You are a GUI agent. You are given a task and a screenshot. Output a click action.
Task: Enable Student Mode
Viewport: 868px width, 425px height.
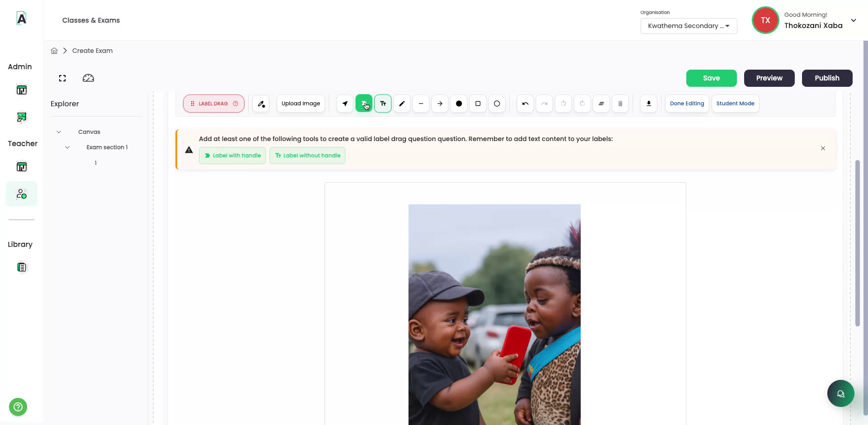click(x=735, y=104)
